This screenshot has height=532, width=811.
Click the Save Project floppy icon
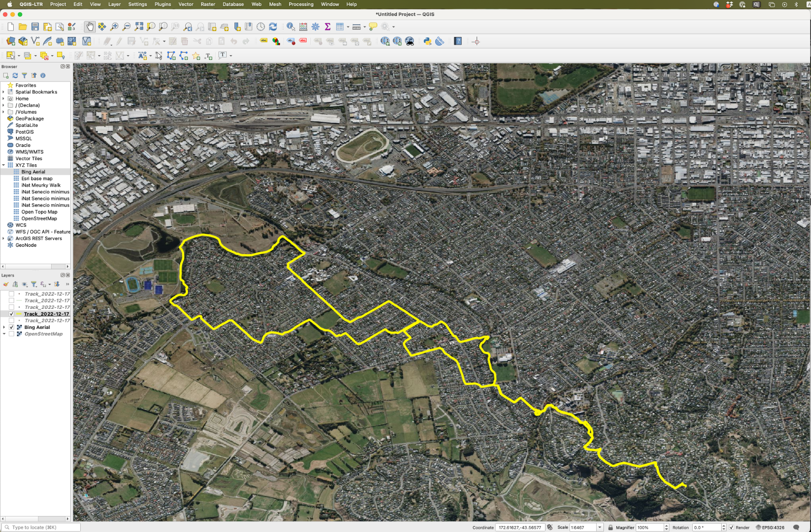click(x=35, y=27)
